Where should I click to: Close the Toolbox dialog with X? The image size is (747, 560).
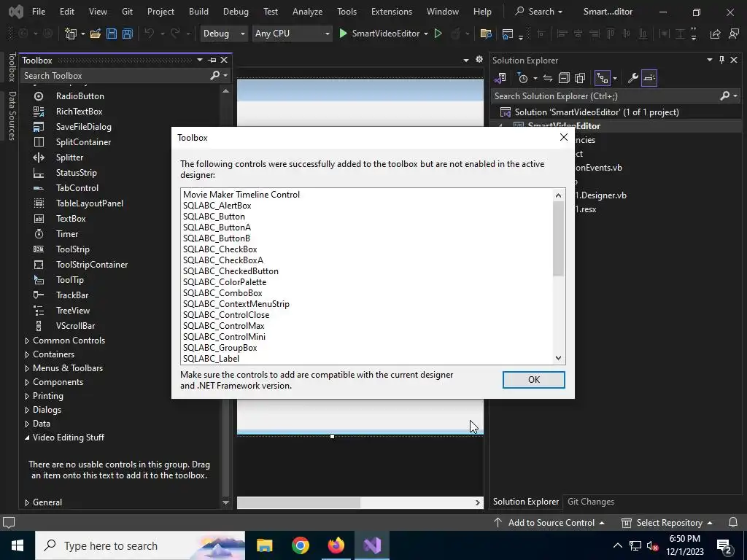tap(564, 137)
